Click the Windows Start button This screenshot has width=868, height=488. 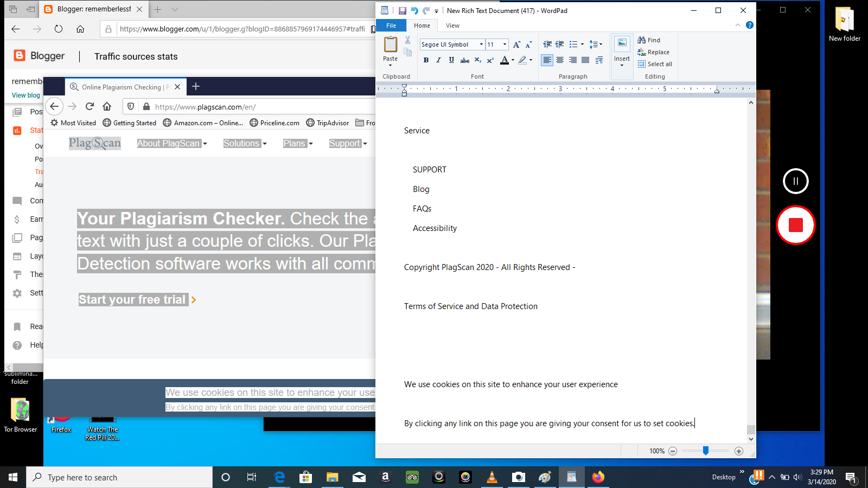(13, 477)
